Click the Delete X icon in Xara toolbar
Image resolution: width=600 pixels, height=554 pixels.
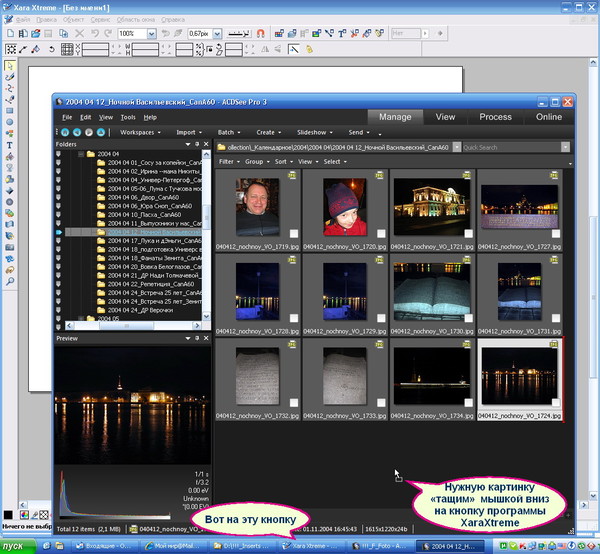tap(79, 34)
